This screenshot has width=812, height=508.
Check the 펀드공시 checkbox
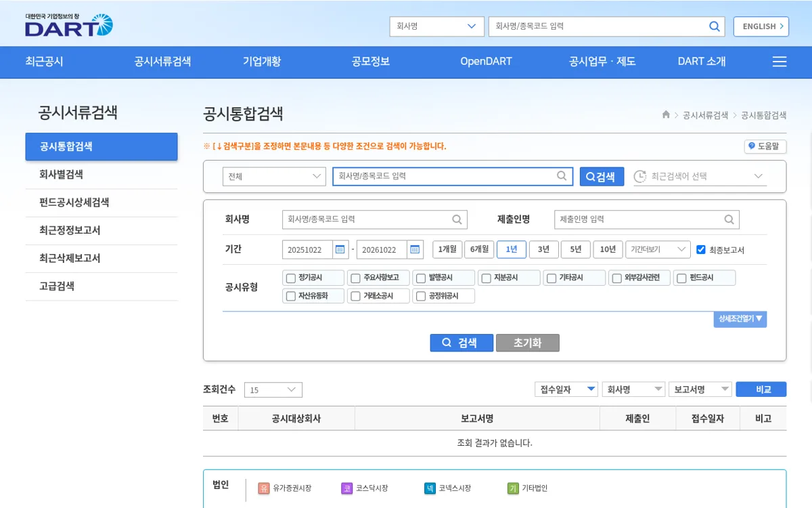[x=681, y=278]
